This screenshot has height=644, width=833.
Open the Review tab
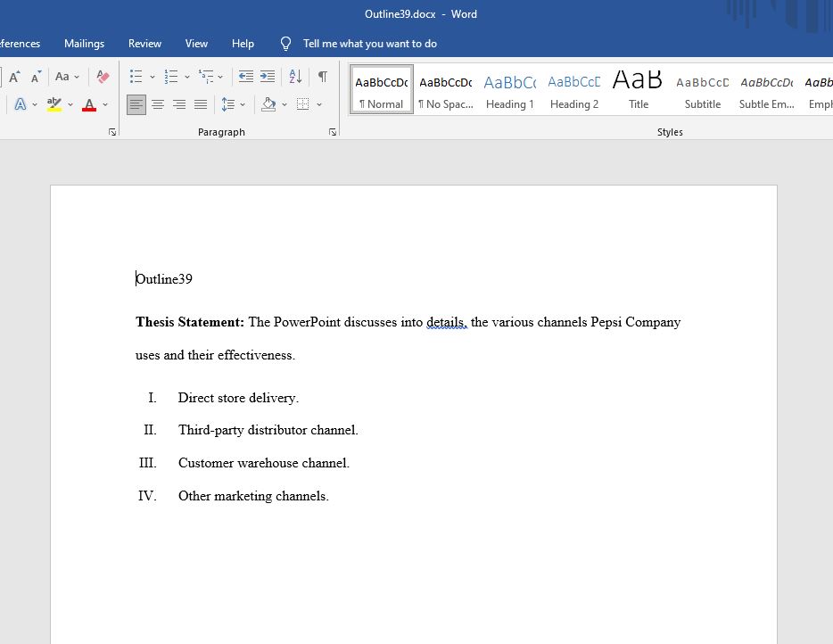[144, 44]
